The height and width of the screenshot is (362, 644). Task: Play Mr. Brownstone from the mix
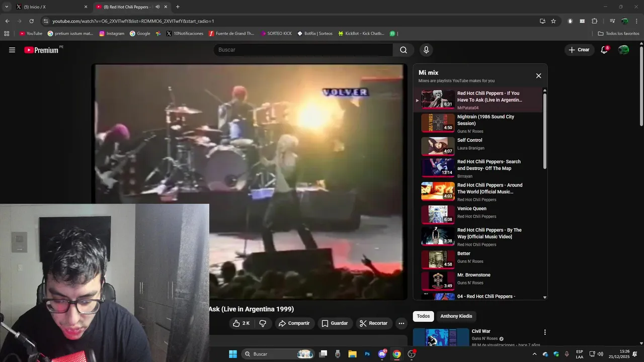tap(478, 281)
